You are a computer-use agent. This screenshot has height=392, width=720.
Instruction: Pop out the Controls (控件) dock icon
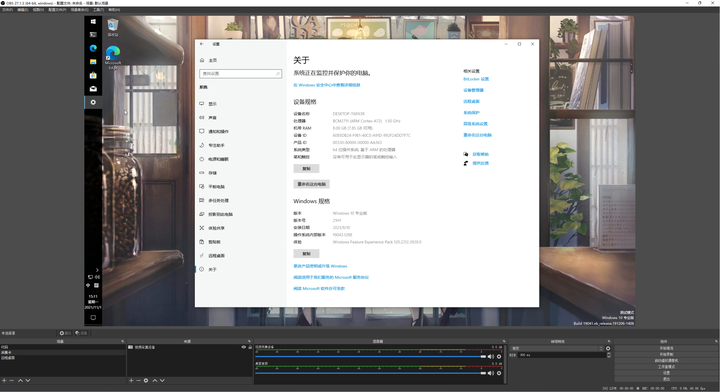(716, 342)
